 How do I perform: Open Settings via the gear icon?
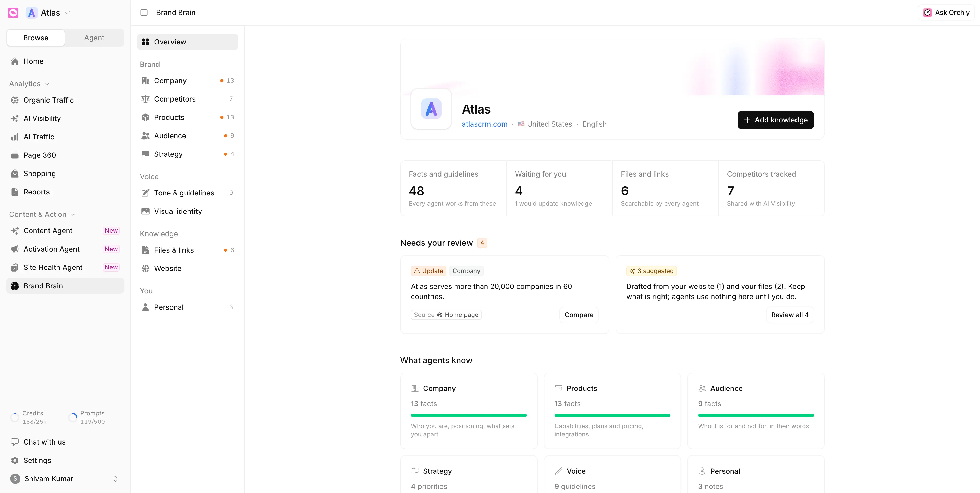pos(15,460)
